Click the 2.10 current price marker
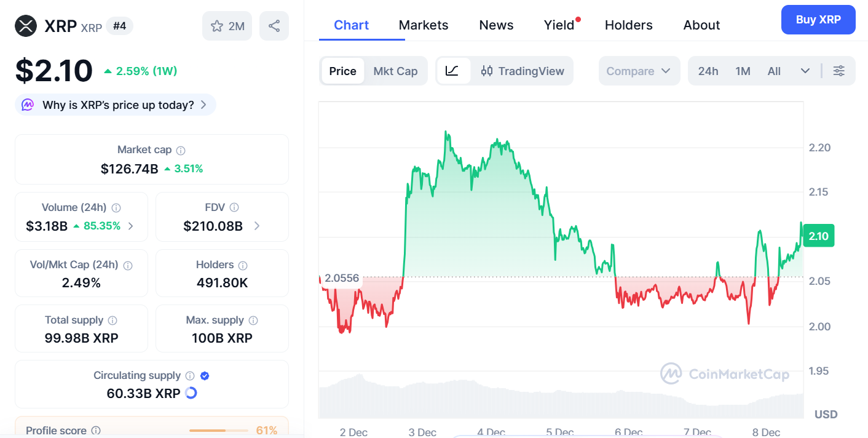The height and width of the screenshot is (438, 868). 818,236
